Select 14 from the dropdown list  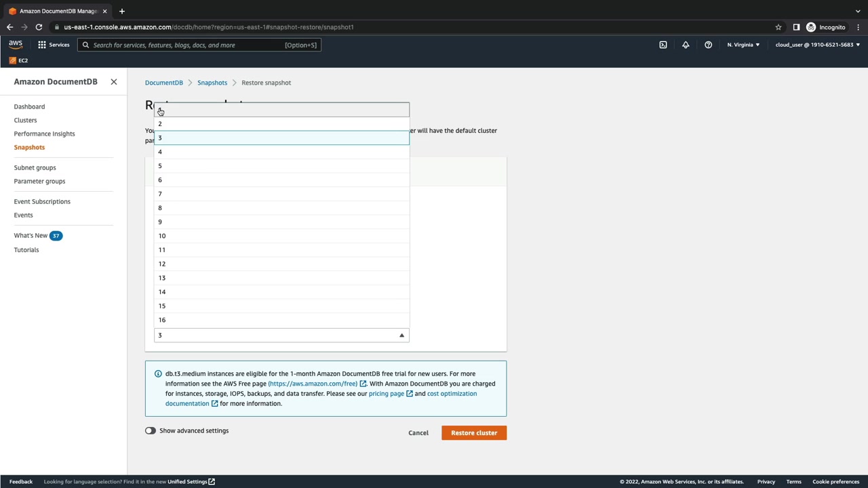[281, 292]
